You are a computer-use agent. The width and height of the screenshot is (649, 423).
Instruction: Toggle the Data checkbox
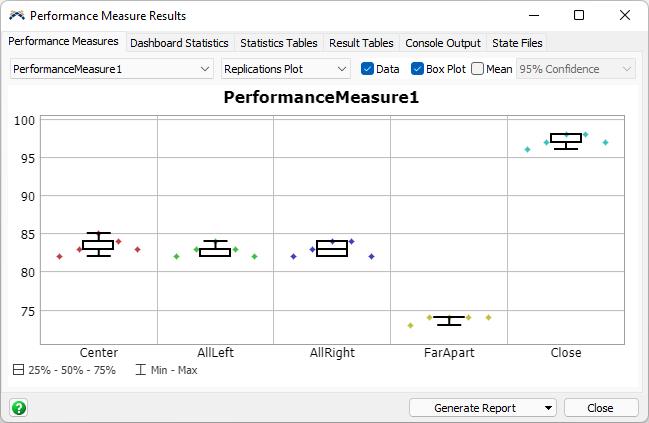tap(368, 69)
